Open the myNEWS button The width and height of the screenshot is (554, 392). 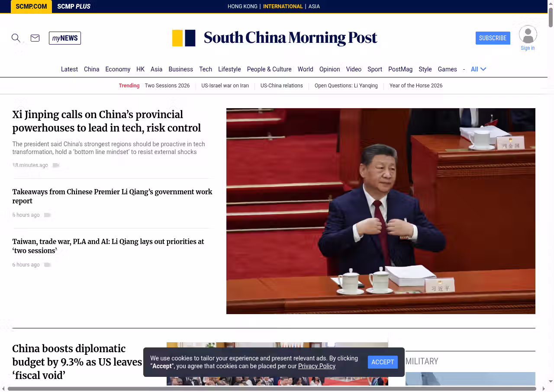(65, 38)
